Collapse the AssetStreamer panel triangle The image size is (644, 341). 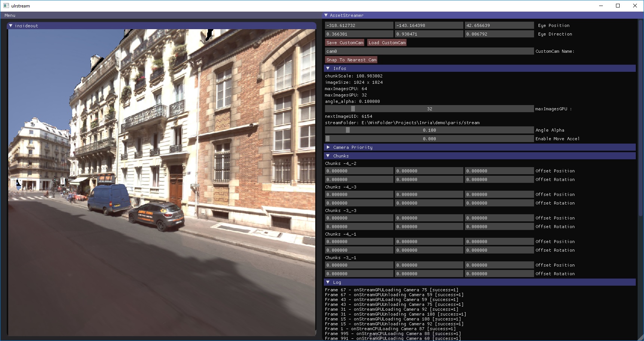click(326, 15)
